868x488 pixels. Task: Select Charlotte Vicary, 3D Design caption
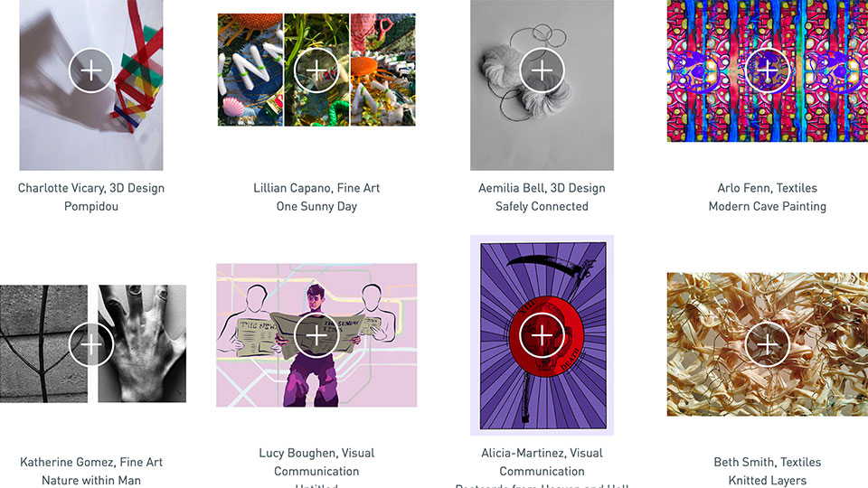pyautogui.click(x=91, y=188)
